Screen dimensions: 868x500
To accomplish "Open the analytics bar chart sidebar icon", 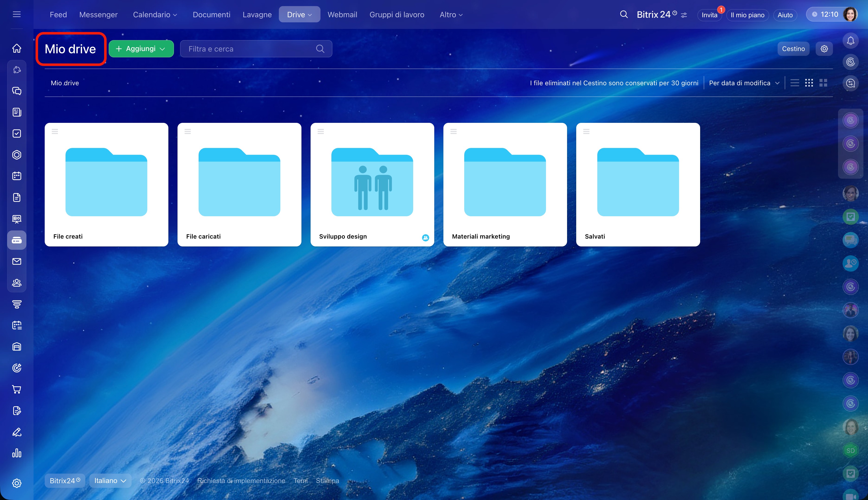I will point(17,453).
